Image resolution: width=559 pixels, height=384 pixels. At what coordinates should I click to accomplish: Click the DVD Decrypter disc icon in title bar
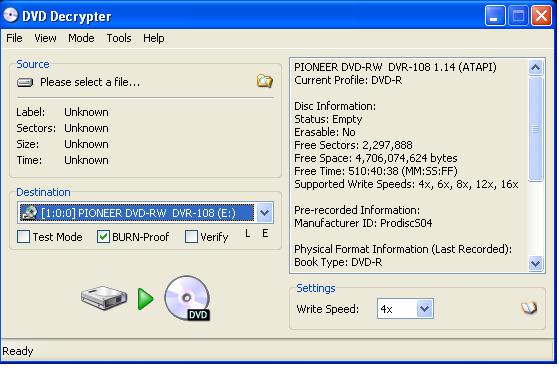tap(11, 15)
